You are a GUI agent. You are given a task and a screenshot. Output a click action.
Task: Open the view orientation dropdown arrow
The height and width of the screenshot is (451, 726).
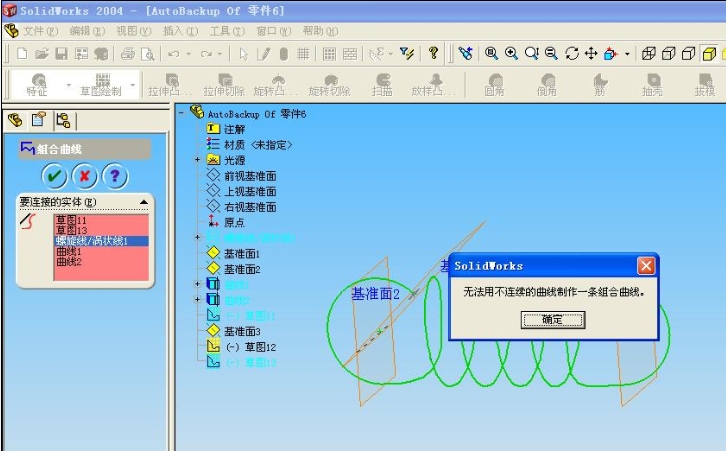pos(627,54)
